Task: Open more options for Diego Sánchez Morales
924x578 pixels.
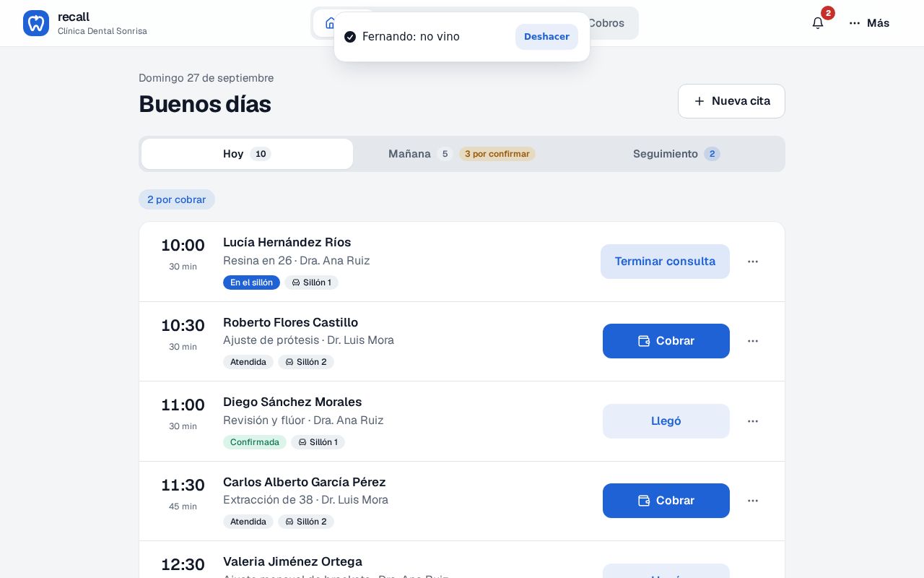Action: (x=753, y=421)
